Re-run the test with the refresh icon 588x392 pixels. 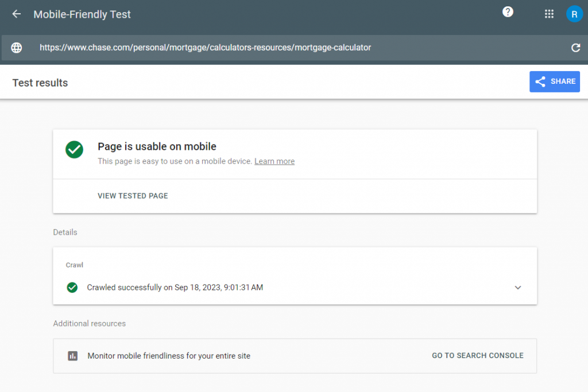(575, 48)
